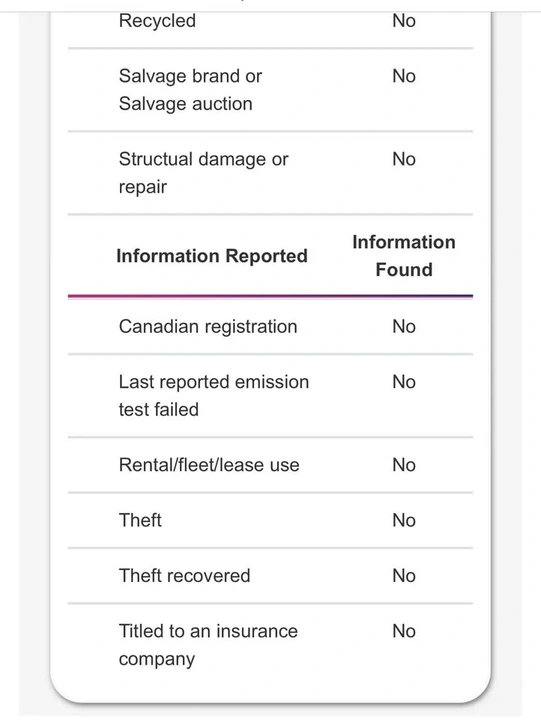The image size is (541, 720).
Task: Click the No value for Structual damage
Action: (x=404, y=159)
